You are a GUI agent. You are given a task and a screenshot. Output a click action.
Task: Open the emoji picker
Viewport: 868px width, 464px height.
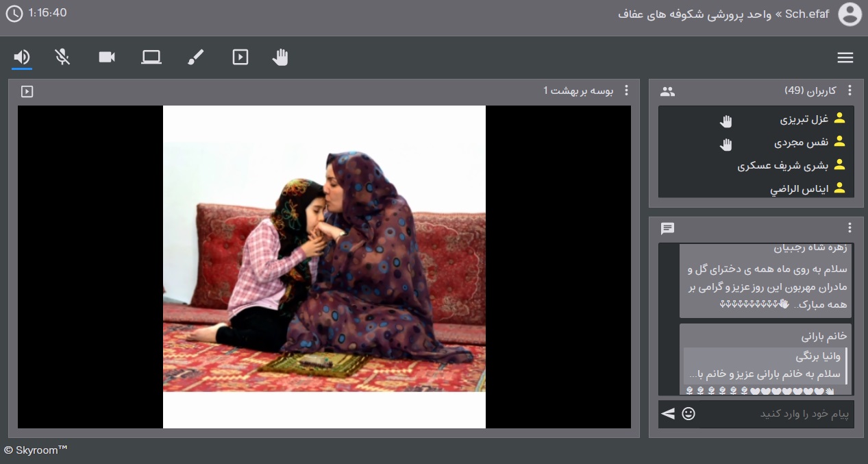[689, 413]
